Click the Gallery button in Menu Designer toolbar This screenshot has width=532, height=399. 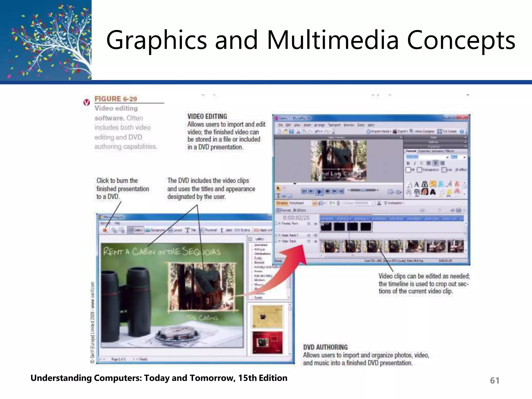tap(136, 230)
